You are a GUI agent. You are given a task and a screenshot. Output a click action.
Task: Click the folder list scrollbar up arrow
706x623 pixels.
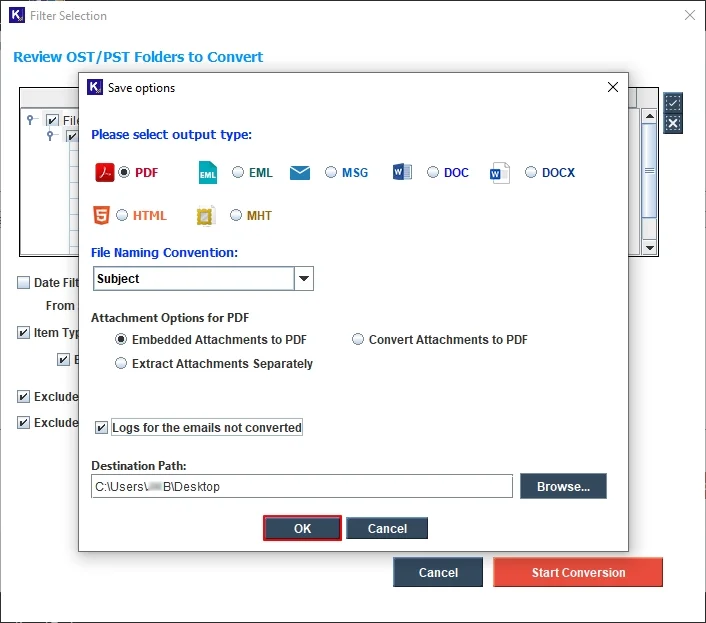(x=649, y=116)
